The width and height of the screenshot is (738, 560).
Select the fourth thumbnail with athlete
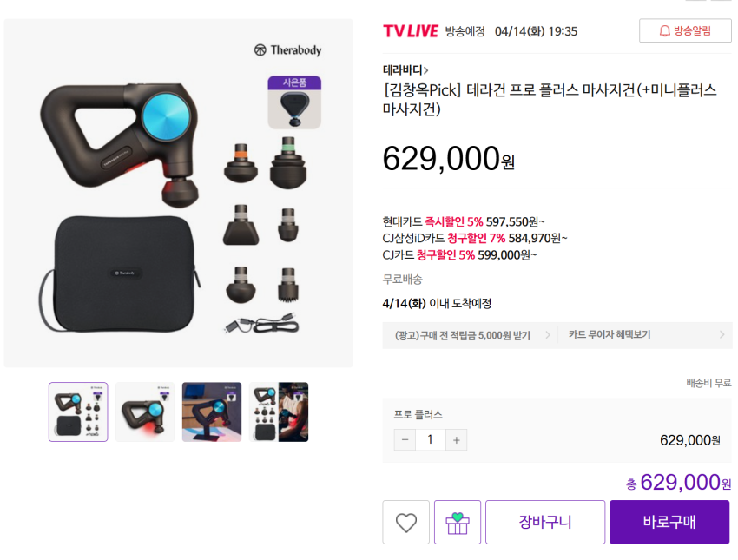point(279,412)
